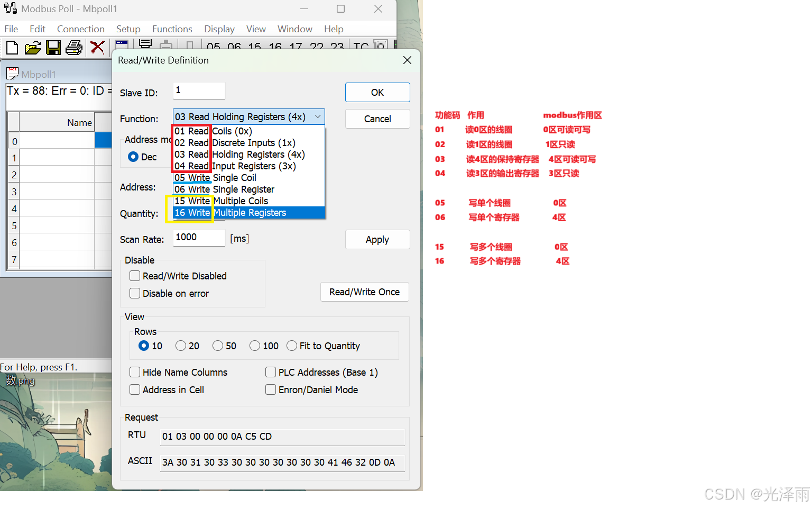Screen dimensions: 812x508
Task: Click the toolbar function 22 button
Action: point(317,47)
